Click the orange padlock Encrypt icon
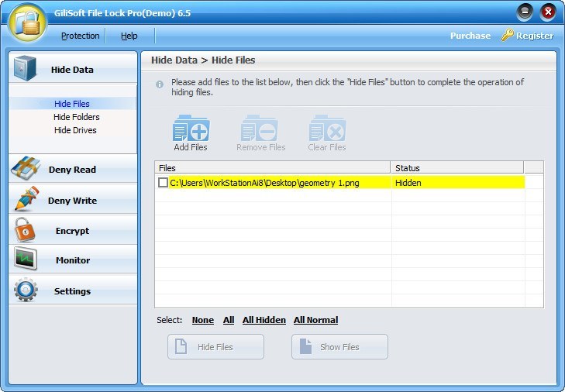The height and width of the screenshot is (392, 565). click(x=25, y=229)
